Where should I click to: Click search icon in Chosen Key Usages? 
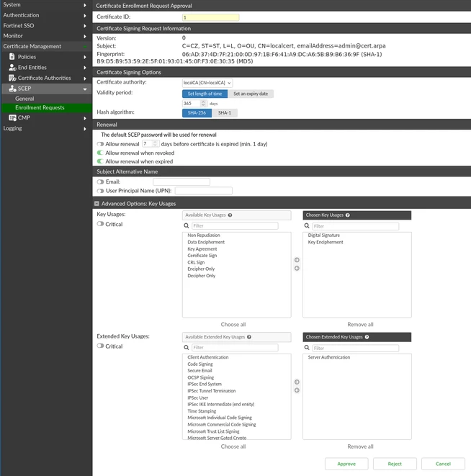click(307, 226)
